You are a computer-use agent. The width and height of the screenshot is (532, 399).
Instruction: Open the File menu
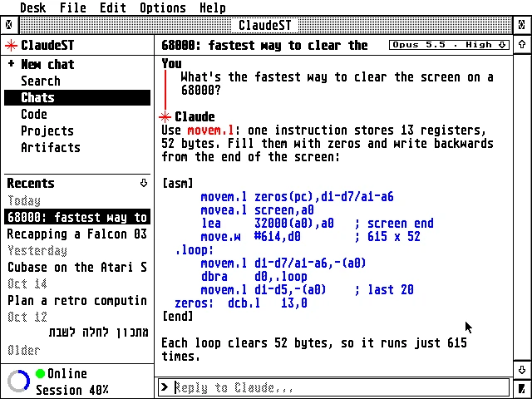pos(72,7)
